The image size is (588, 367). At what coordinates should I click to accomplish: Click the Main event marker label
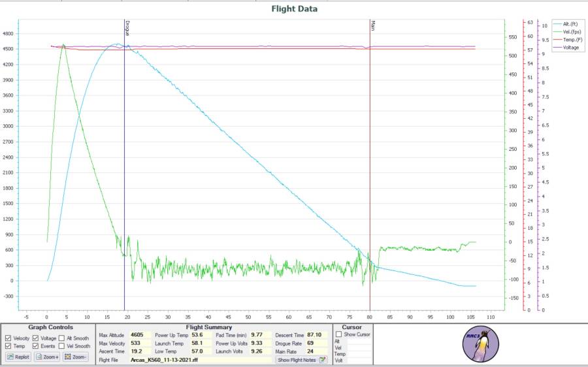coord(372,25)
